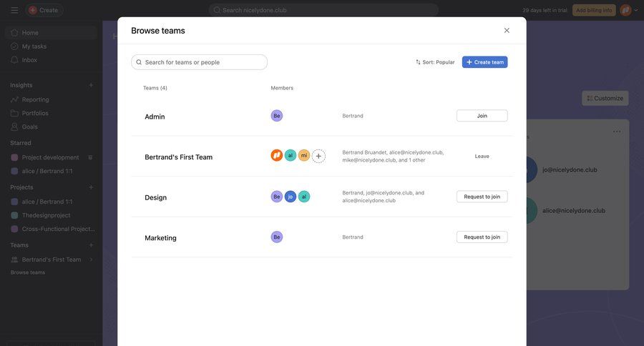
Task: Request to join the Design team
Action: (x=482, y=197)
